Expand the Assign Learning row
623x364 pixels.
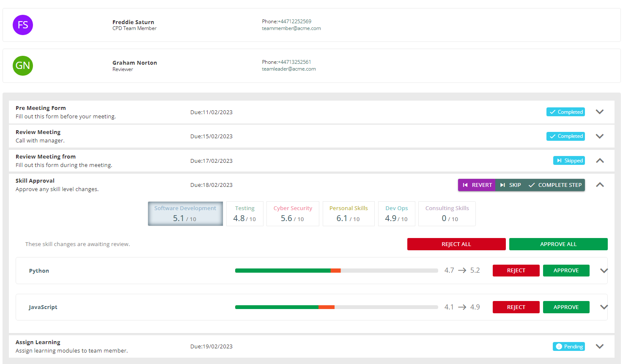tap(599, 346)
